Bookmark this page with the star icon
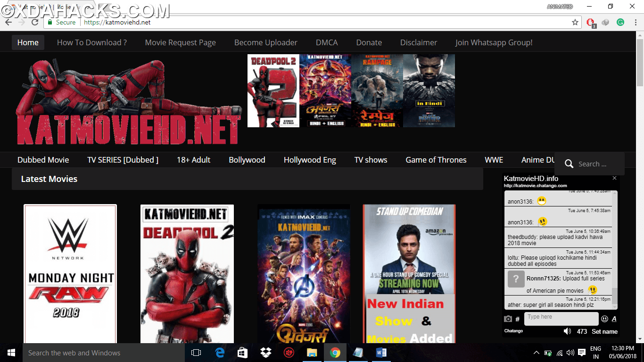Screen dimensions: 644x362 (x=575, y=22)
